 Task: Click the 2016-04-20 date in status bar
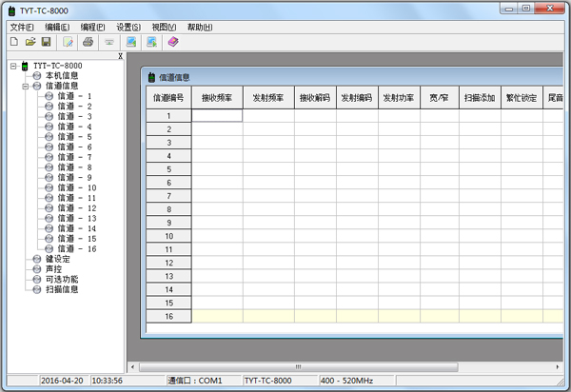tap(64, 381)
